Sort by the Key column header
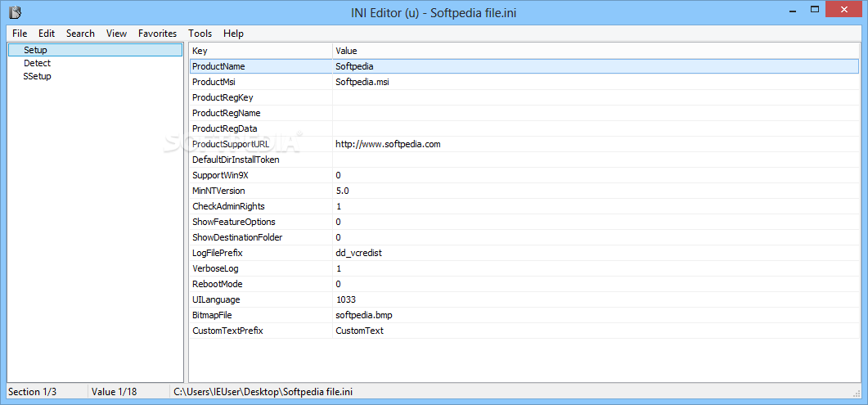 261,51
